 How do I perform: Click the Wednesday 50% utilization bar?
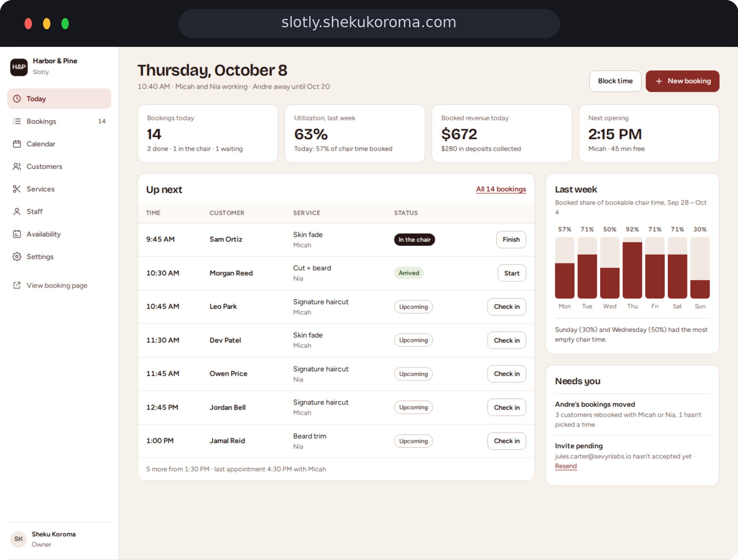point(610,283)
